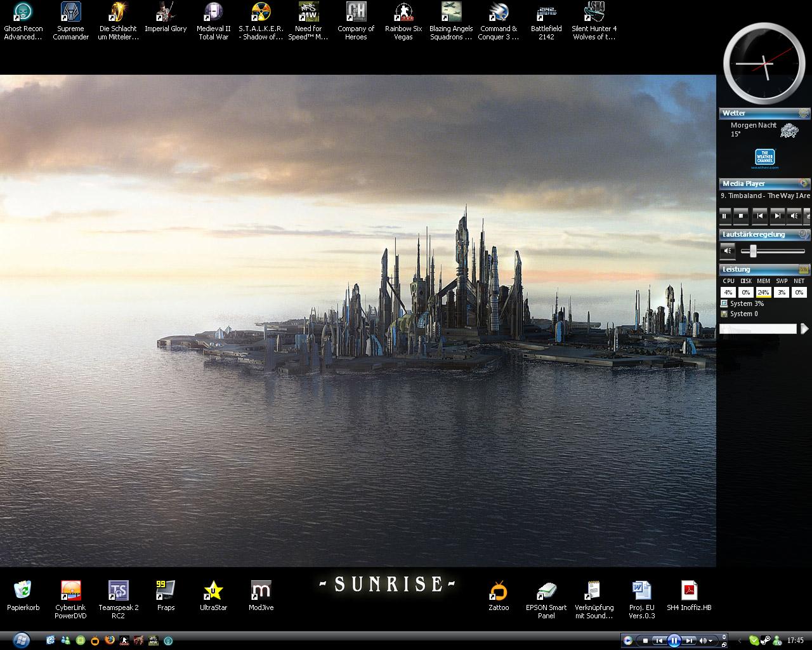Open the Need for Speed shortcut
Image resolution: width=812 pixels, height=650 pixels.
pos(308,21)
